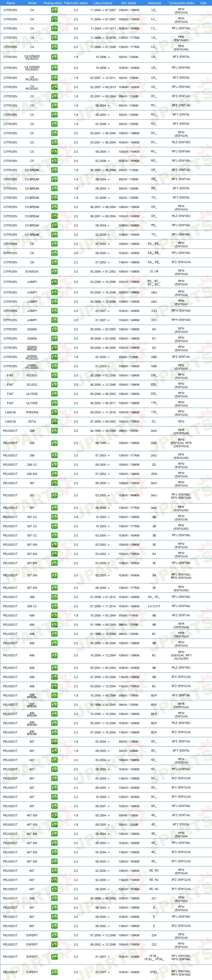Screen dimensions: 212x980
Task: Click the fuel icon in the Citroen Xsara Break row
Action: pyautogui.click(x=54, y=348)
